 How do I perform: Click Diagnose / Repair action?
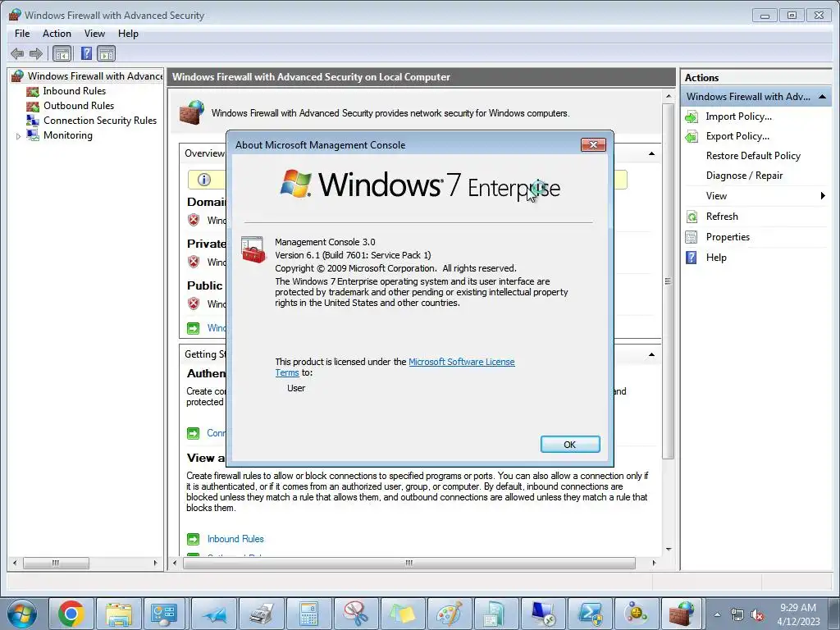[744, 176]
